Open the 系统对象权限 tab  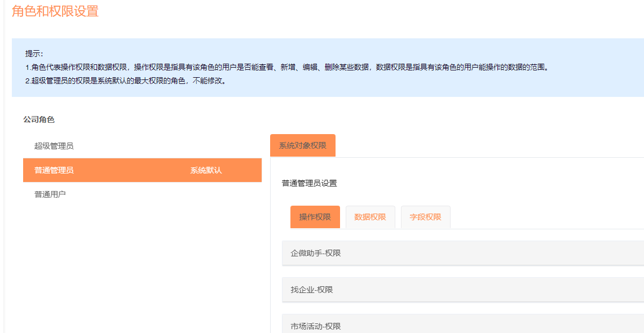point(303,145)
